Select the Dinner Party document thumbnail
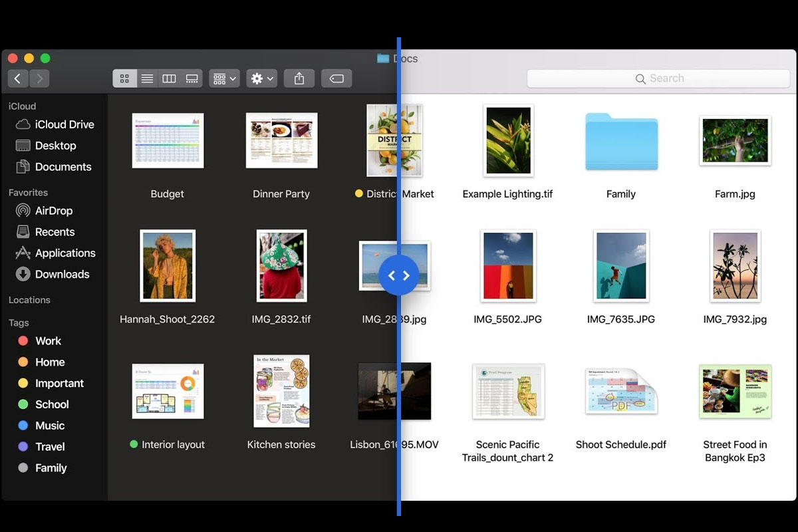The width and height of the screenshot is (798, 532). pos(281,140)
